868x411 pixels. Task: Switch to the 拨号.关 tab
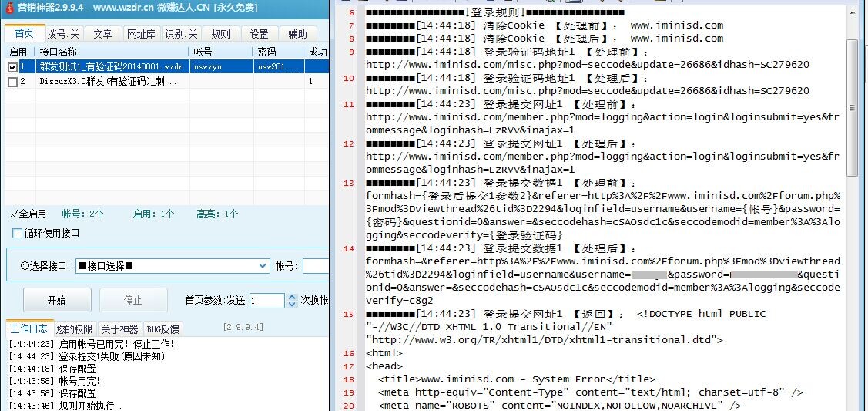[62, 34]
